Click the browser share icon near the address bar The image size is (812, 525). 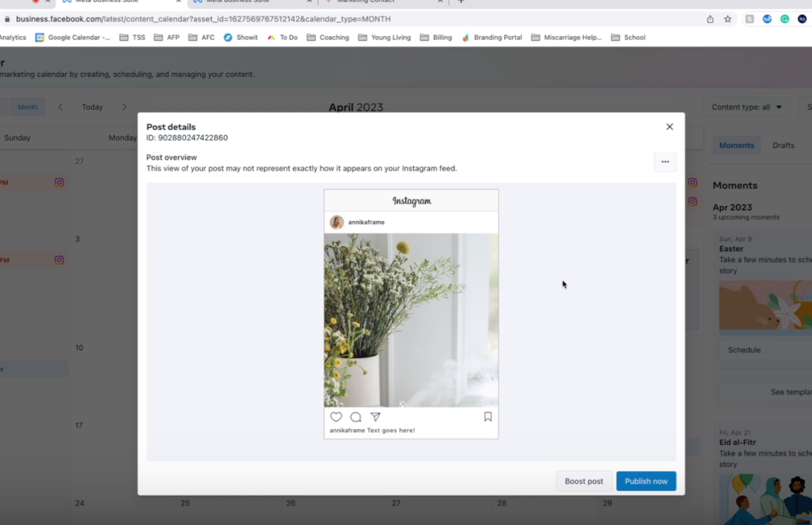point(710,19)
